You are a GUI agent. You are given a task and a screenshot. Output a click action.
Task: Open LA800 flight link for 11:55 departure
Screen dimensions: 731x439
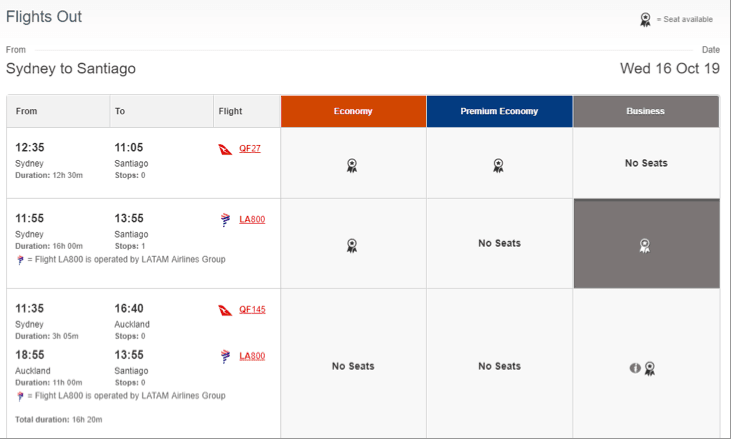[x=252, y=219]
